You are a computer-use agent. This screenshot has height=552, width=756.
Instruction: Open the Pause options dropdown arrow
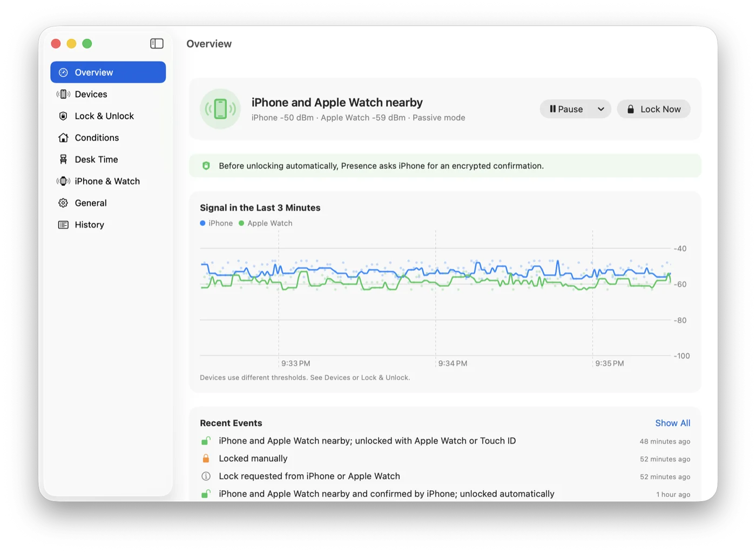(x=600, y=109)
